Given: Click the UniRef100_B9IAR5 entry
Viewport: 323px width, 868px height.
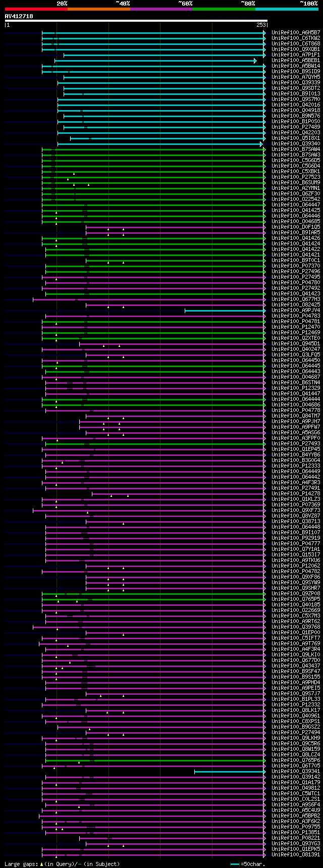Looking at the screenshot, I should (x=296, y=232).
